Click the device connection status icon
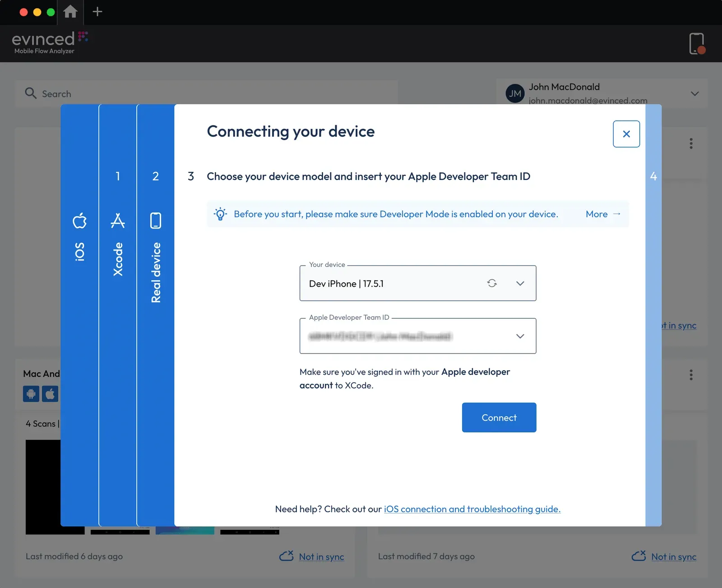The height and width of the screenshot is (588, 722). [x=697, y=44]
